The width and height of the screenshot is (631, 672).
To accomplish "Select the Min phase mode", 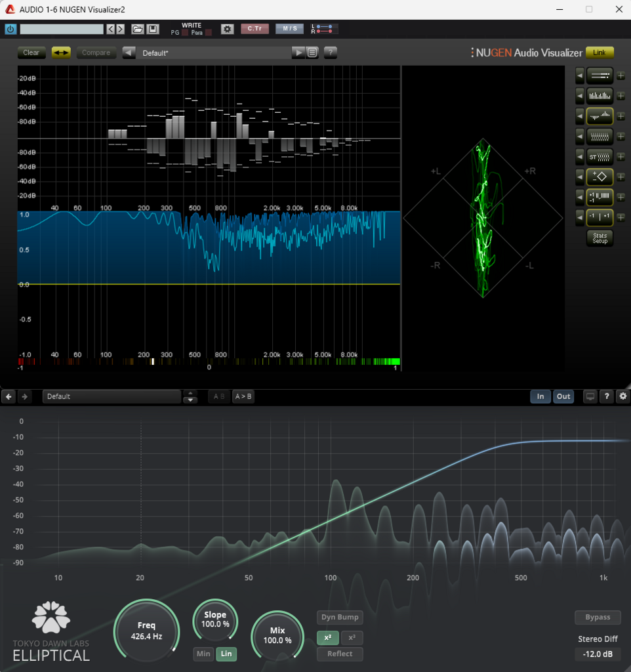I will coord(203,654).
